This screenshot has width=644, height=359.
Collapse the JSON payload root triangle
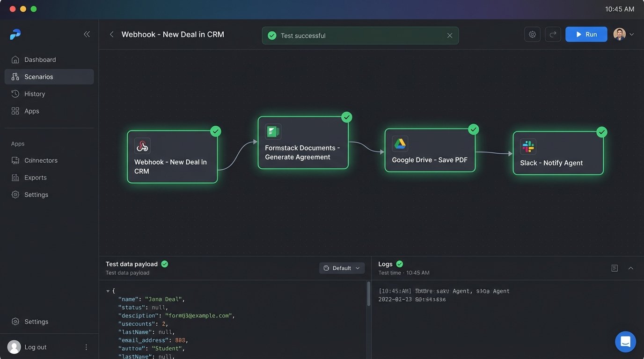tap(108, 291)
